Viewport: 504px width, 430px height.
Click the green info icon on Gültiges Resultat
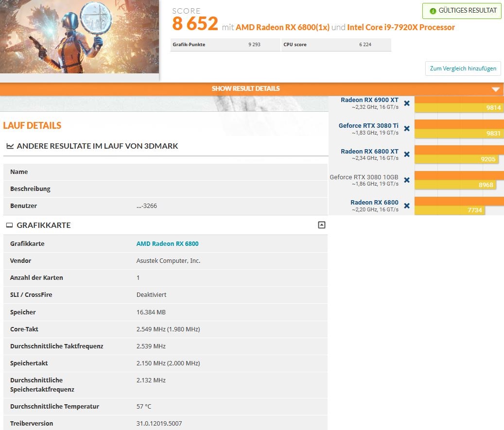(433, 11)
